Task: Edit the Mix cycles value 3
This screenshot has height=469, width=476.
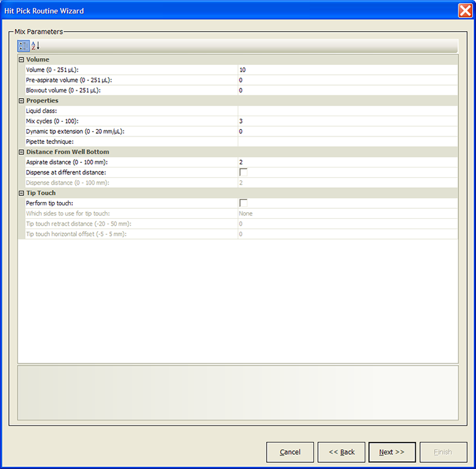Action: pyautogui.click(x=348, y=121)
